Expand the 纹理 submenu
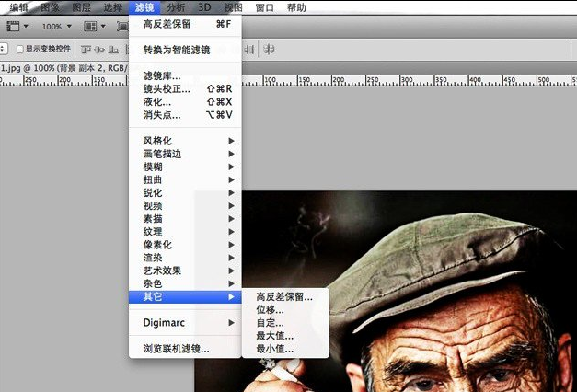The width and height of the screenshot is (577, 392). click(x=185, y=232)
